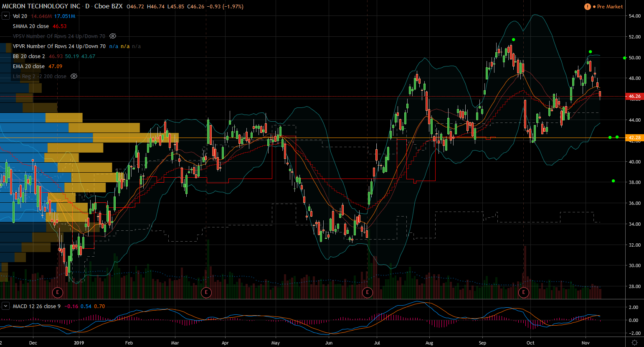Click the change value -0.93 (-1.97%)
The image size is (644, 347).
tap(225, 7)
